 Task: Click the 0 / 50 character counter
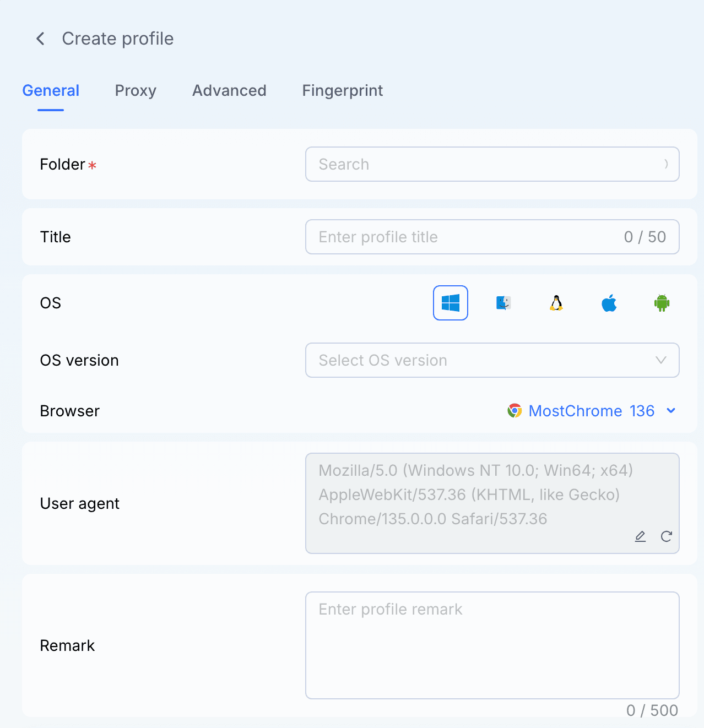(x=645, y=237)
